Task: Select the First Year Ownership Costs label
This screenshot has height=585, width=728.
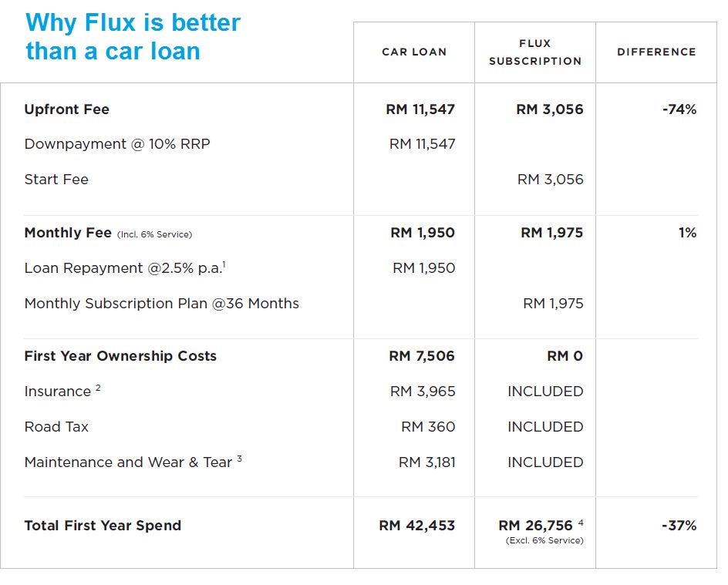Action: click(x=120, y=356)
